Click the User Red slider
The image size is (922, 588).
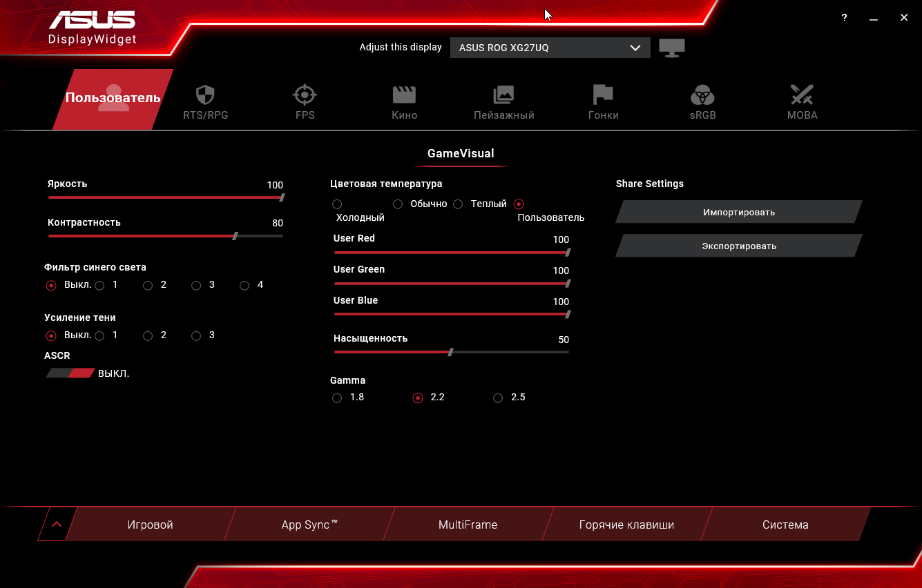click(x=452, y=253)
